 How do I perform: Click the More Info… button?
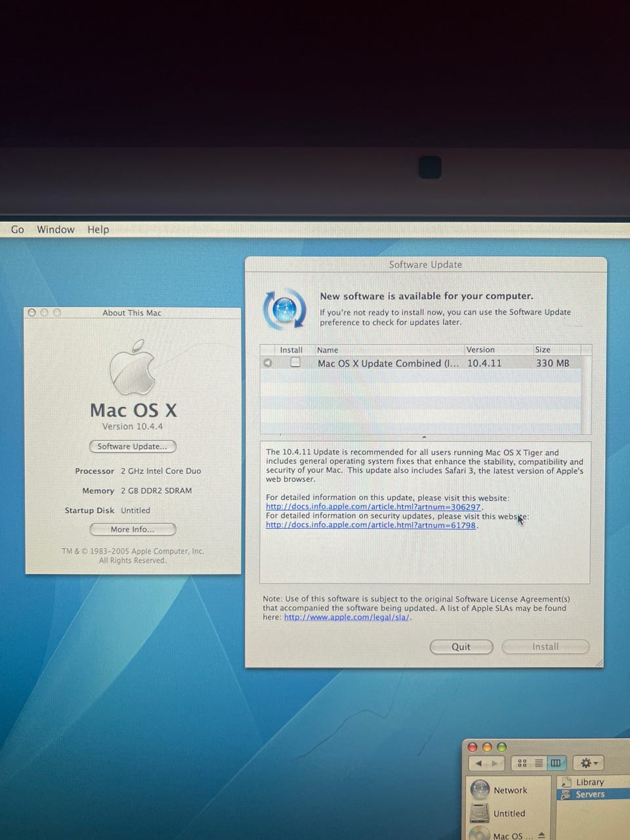[x=133, y=529]
